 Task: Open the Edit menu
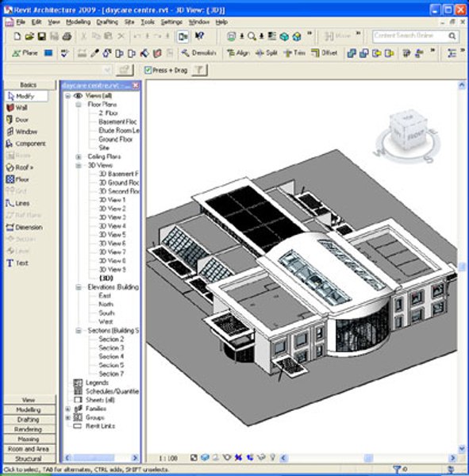coord(37,22)
